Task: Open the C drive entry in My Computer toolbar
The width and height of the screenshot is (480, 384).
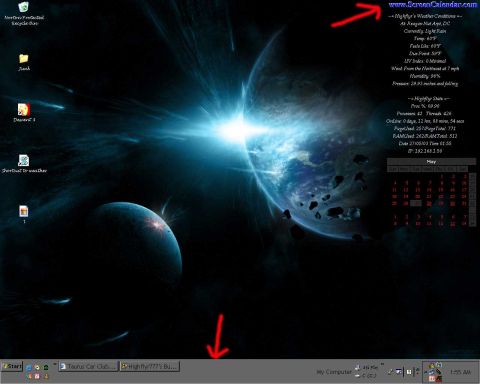Action: (x=366, y=376)
